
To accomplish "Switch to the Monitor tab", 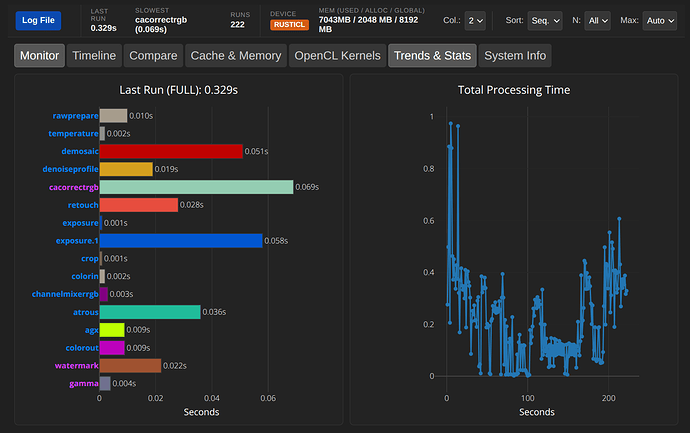I will tap(39, 57).
